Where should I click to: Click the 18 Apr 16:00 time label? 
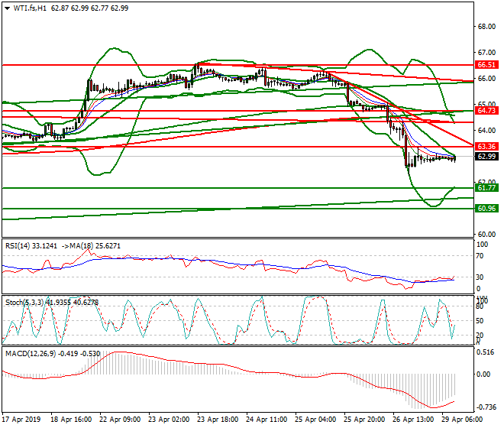pyautogui.click(x=71, y=420)
